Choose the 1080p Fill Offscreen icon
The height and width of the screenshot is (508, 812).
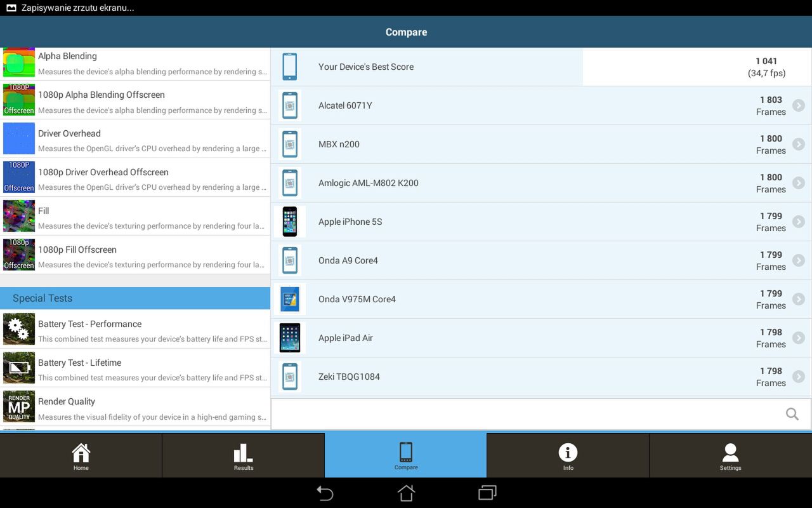19,255
